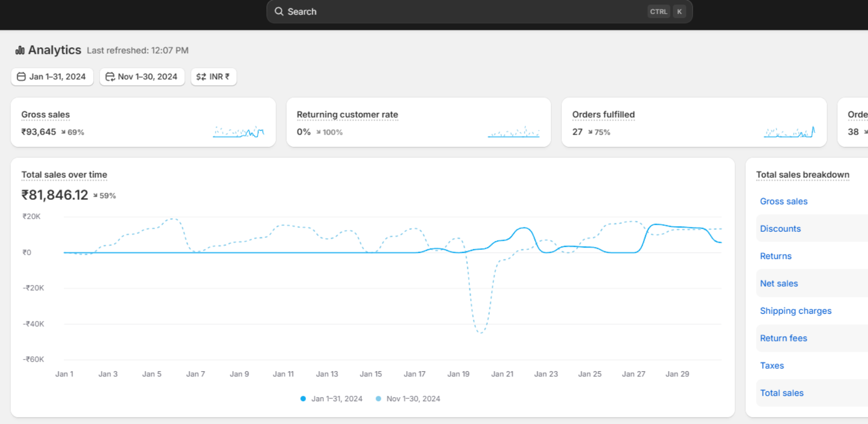Open Shipping charges breakdown link
The height and width of the screenshot is (424, 868).
pos(795,311)
